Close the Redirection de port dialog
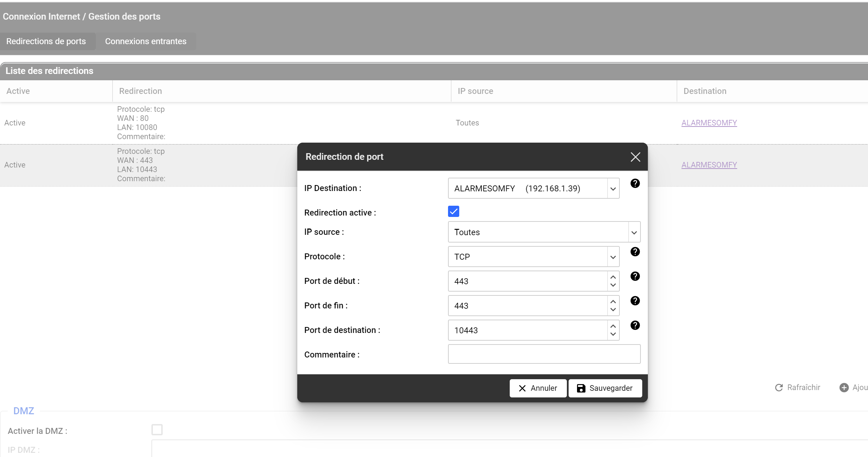Screen dimensions: 868x457 [635, 157]
